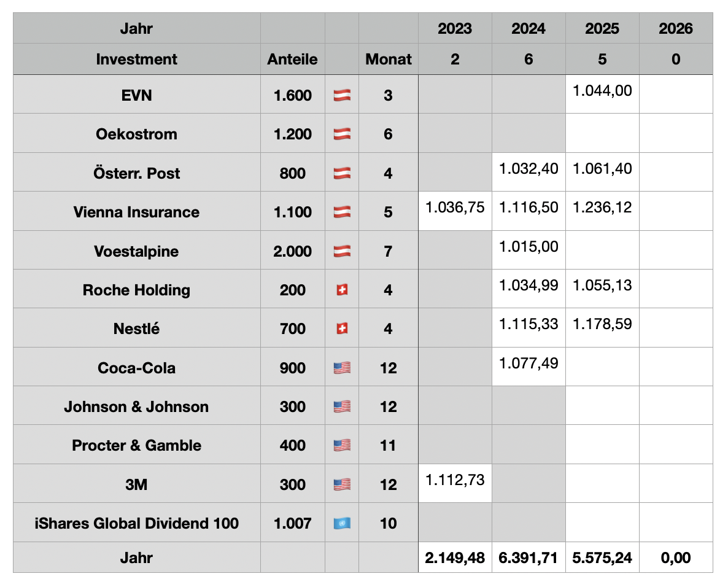This screenshot has height=587, width=728.
Task: Click the Austrian flag in the Voestalpine row
Action: point(342,251)
